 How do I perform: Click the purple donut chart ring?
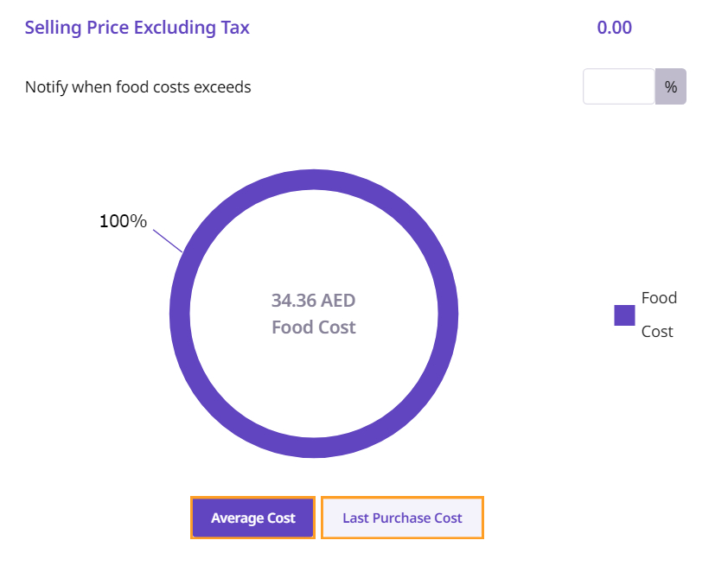(314, 178)
